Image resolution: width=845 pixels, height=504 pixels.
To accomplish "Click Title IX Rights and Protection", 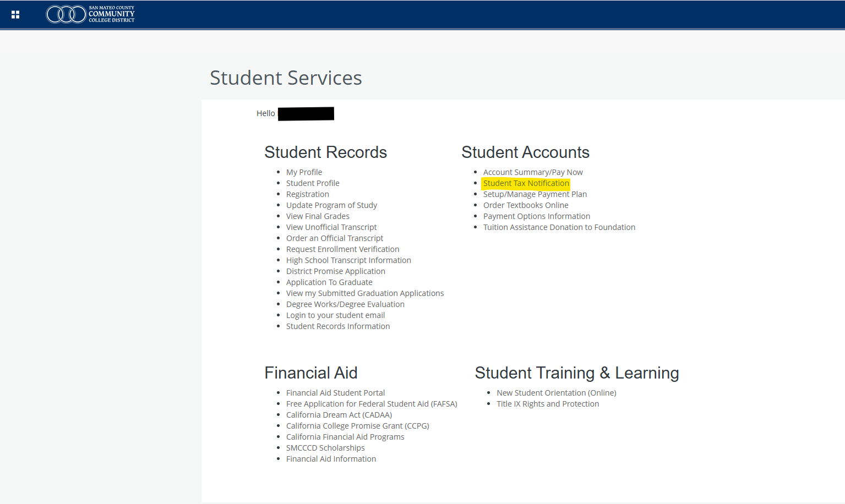I will 548,404.
